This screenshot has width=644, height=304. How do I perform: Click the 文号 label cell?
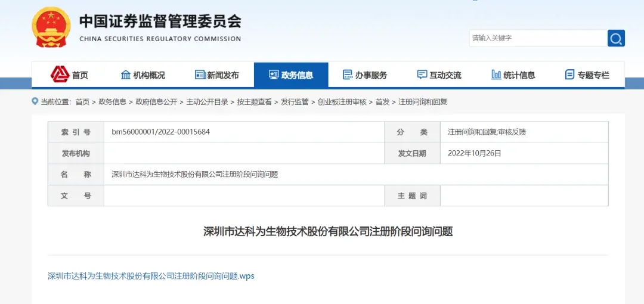pos(76,196)
